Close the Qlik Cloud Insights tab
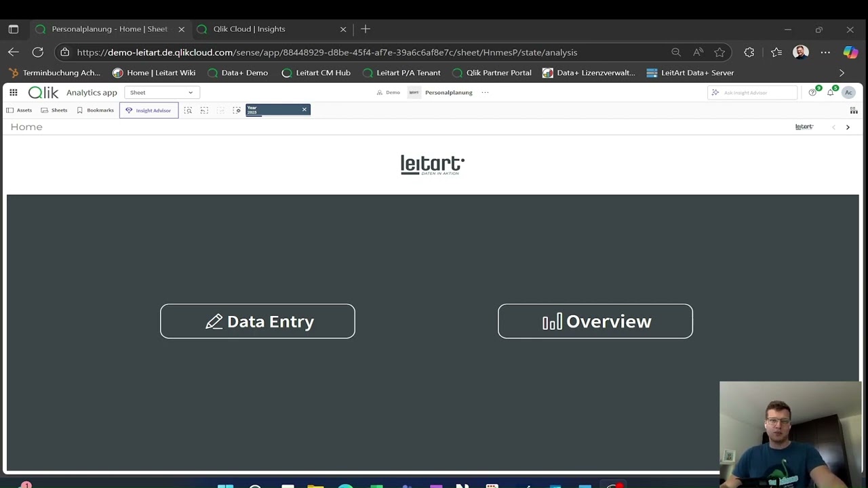The image size is (868, 488). click(343, 29)
